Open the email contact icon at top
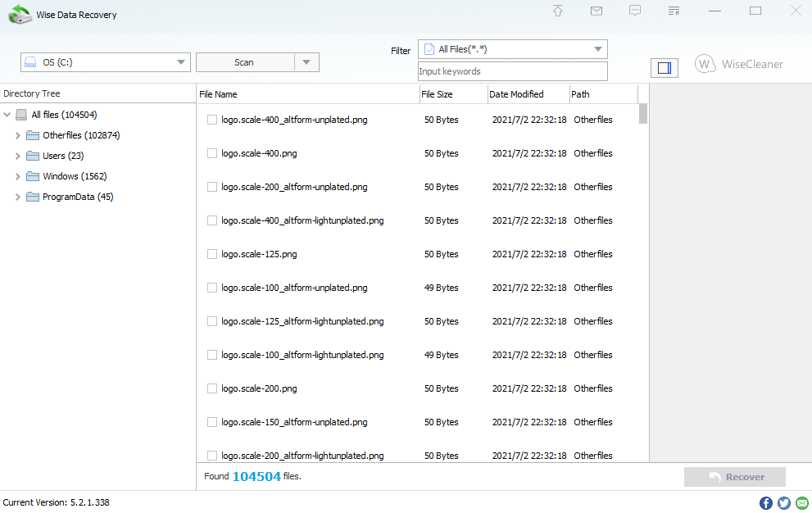Image resolution: width=812 pixels, height=513 pixels. tap(596, 11)
